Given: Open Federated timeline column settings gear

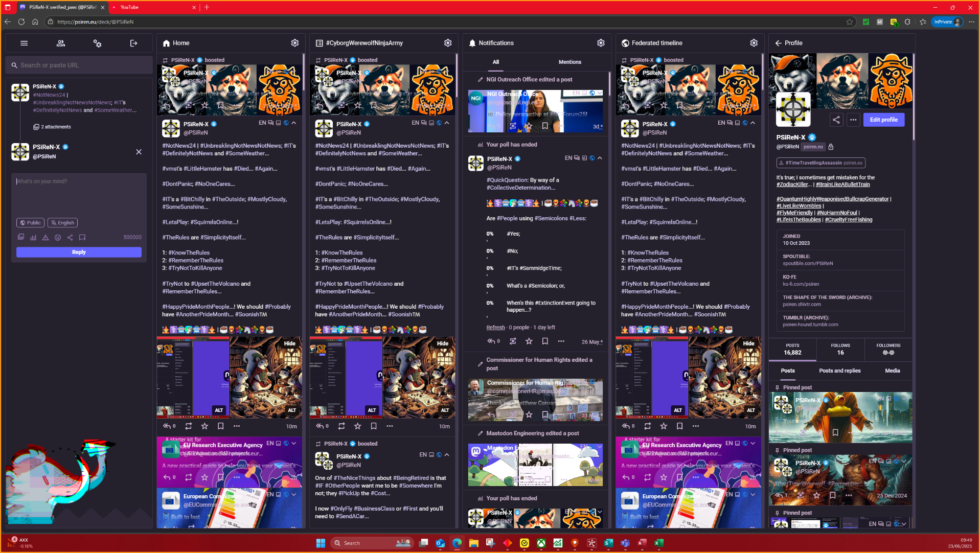Looking at the screenshot, I should (754, 43).
